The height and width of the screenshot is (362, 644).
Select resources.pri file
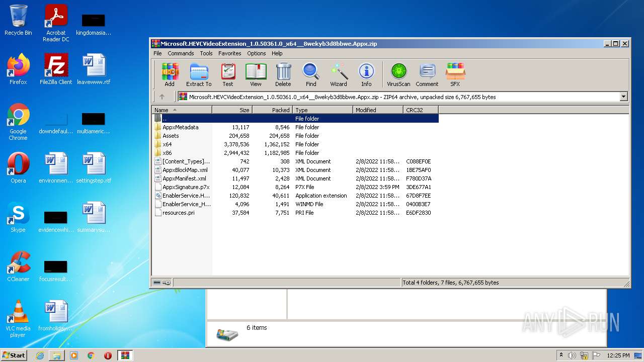coord(295,213)
